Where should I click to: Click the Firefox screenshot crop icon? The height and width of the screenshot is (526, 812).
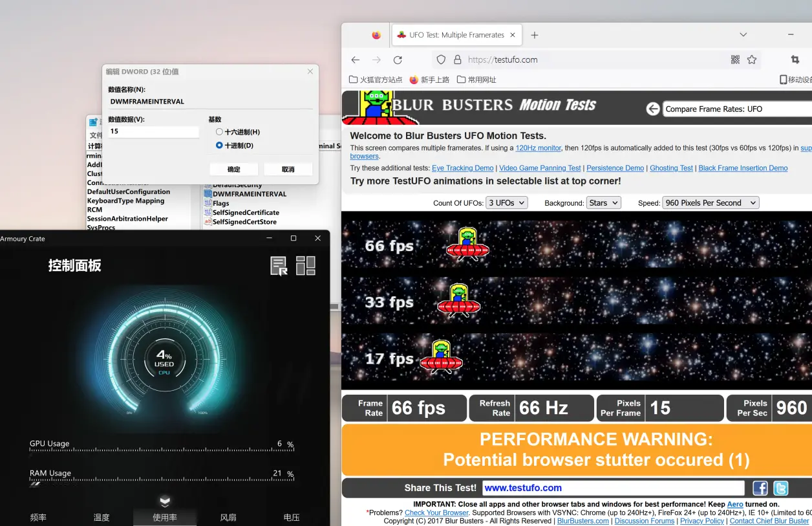click(795, 60)
